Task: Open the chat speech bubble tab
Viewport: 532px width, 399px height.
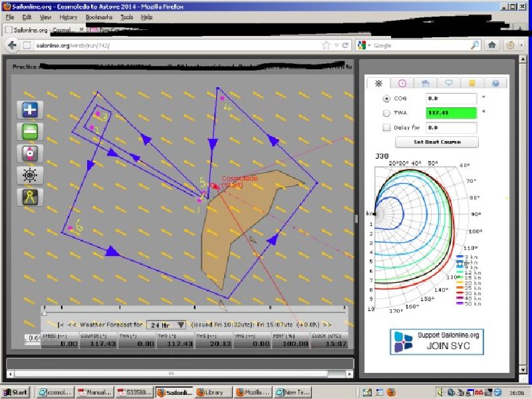Action: tap(449, 83)
